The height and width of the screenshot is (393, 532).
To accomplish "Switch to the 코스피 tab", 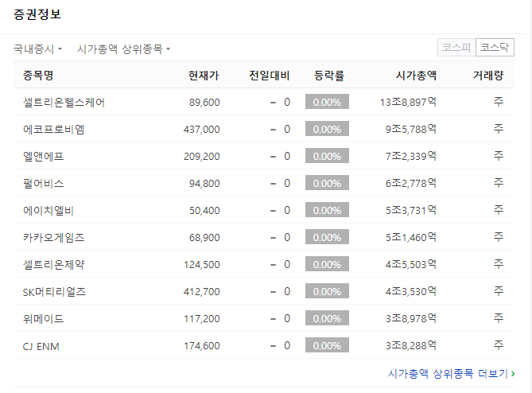I will click(x=456, y=47).
